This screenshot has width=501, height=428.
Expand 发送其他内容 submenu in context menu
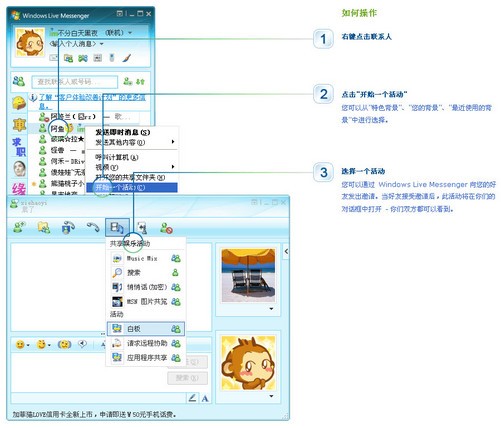132,142
